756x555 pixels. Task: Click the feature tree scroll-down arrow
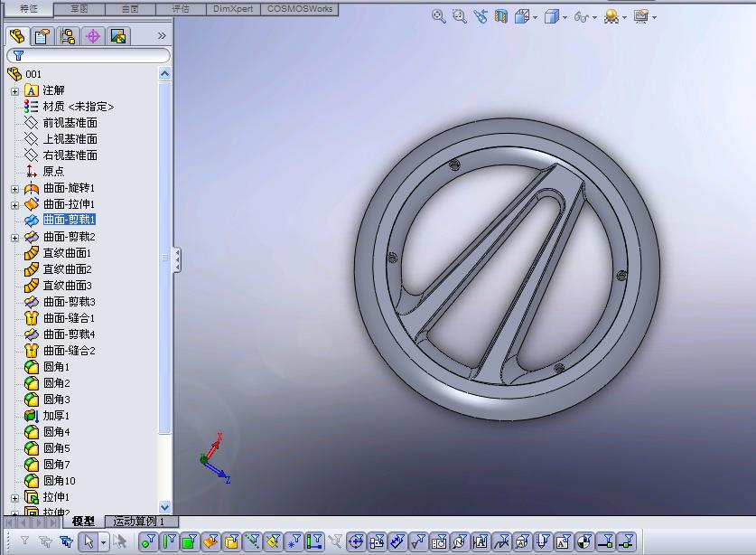click(164, 507)
